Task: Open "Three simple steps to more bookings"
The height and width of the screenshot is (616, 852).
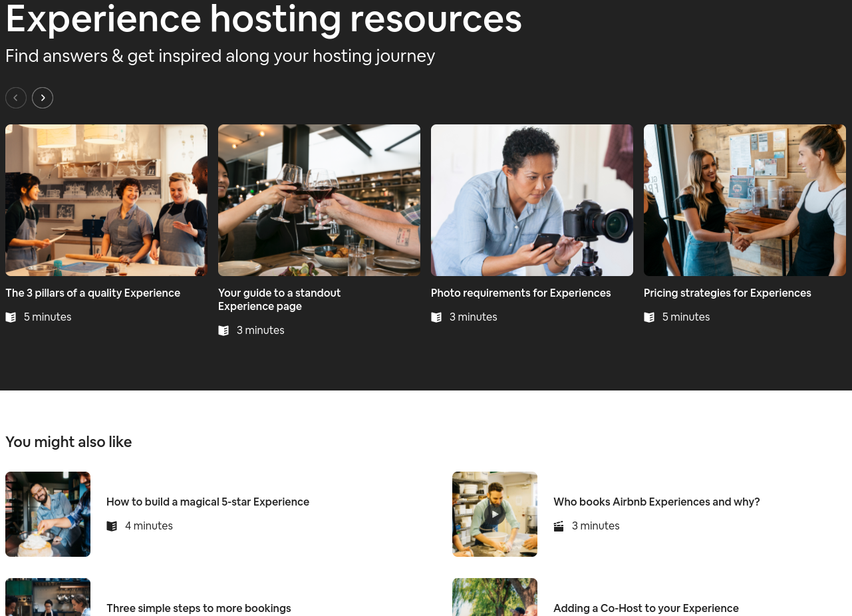Action: tap(198, 608)
